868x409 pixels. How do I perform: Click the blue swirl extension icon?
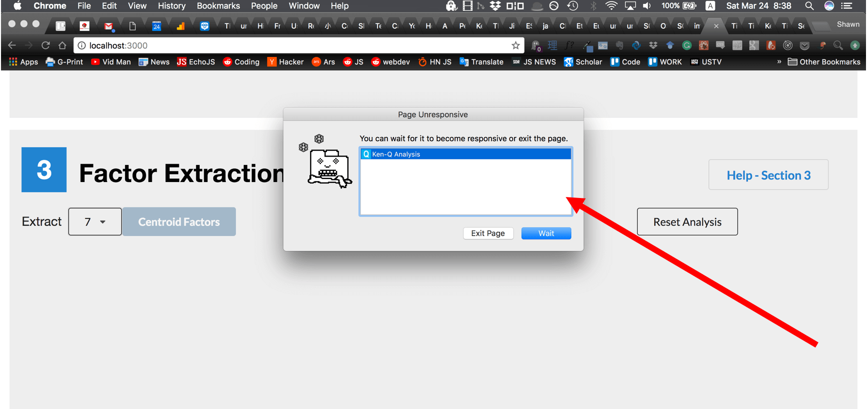(636, 45)
